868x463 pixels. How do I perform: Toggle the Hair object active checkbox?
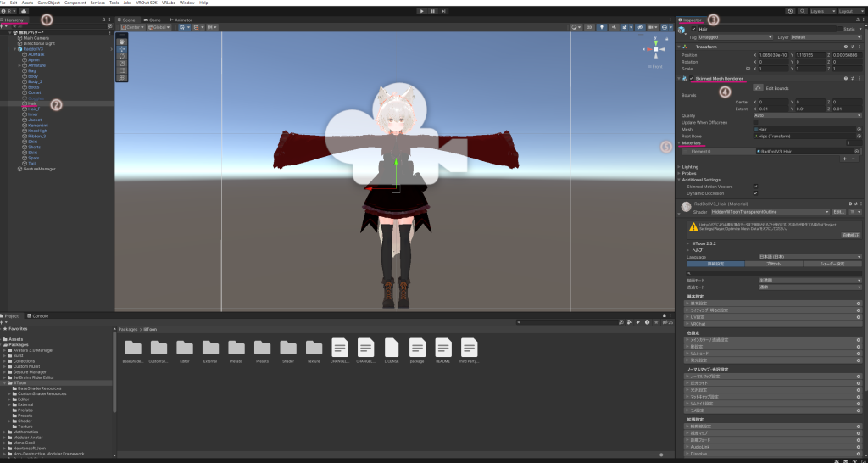coord(693,29)
